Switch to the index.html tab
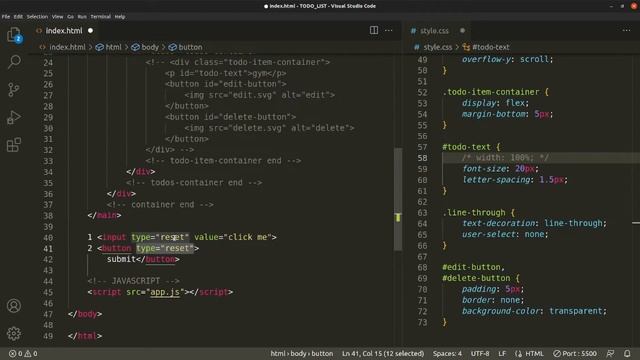Image resolution: width=640 pixels, height=360 pixels. pos(64,31)
